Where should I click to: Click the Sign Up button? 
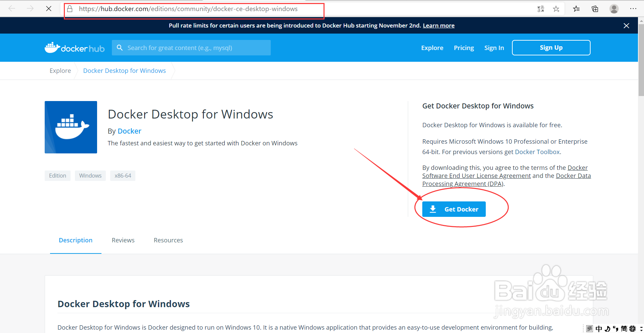click(x=551, y=48)
